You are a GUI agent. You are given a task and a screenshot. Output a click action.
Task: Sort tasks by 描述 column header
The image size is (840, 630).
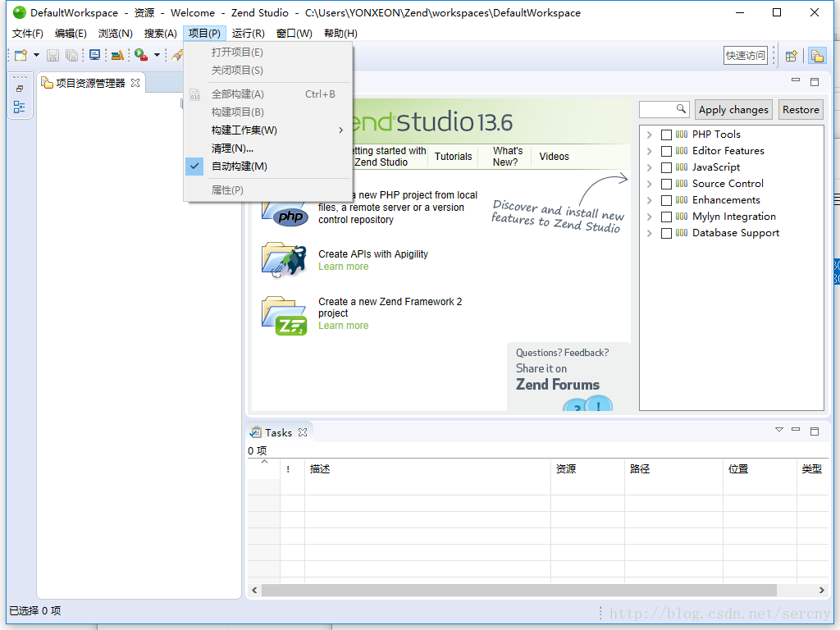coord(427,468)
